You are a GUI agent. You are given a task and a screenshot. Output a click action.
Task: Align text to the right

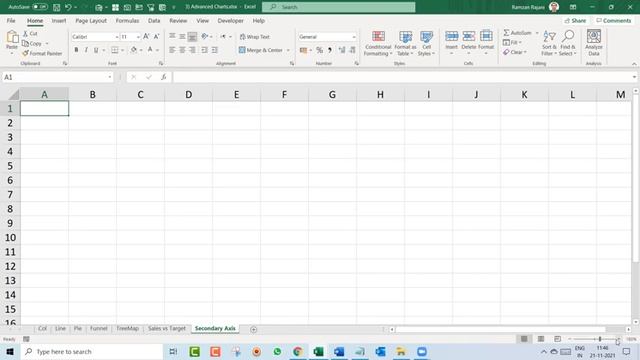coord(192,50)
